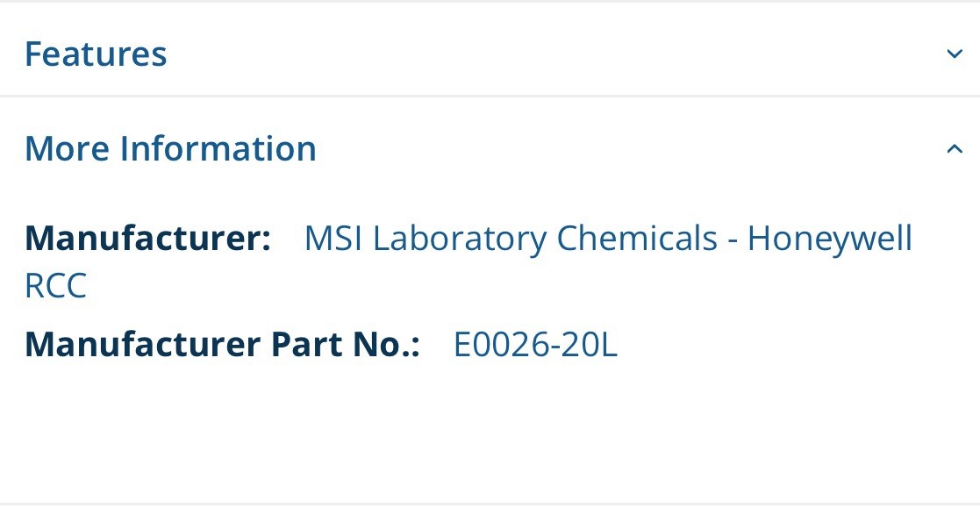Click the More Information heading text
980x508 pixels.
tap(170, 147)
